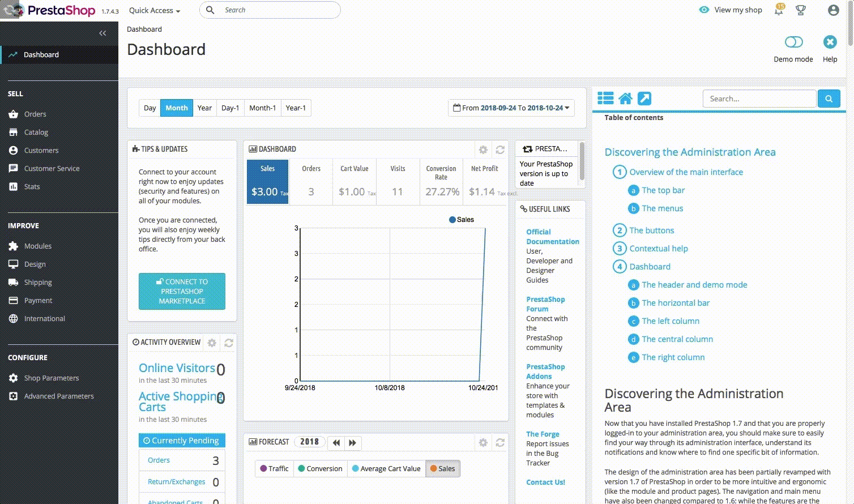This screenshot has width=854, height=504.
Task: Select the Month period tab
Action: 177,108
